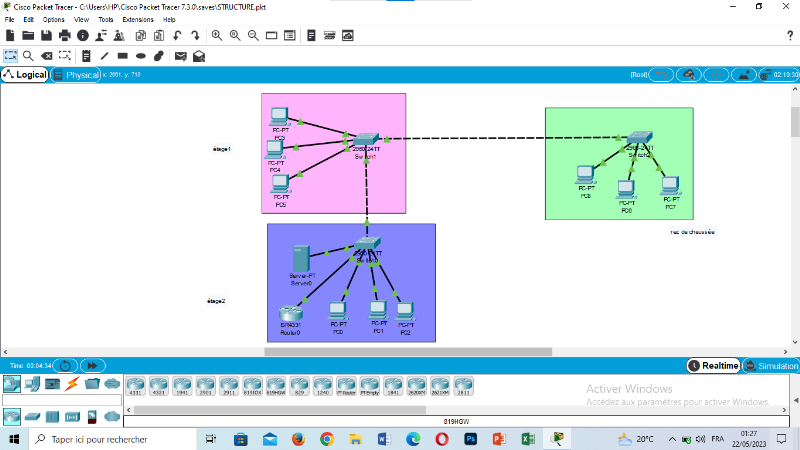Open the Tools menu
The height and width of the screenshot is (450, 800).
pos(106,19)
